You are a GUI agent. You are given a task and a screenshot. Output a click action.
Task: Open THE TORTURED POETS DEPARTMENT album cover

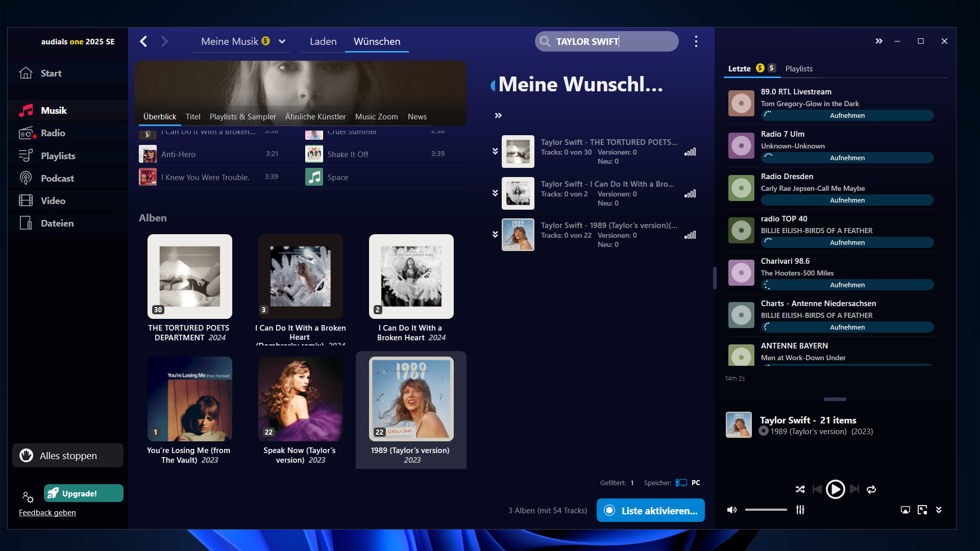pyautogui.click(x=190, y=277)
